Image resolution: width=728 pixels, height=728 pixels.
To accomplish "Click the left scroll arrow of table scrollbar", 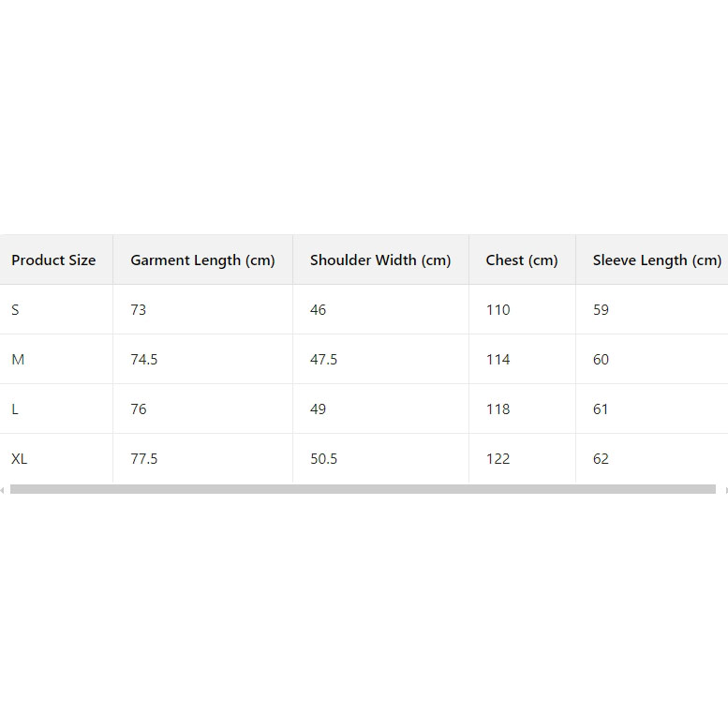I will (x=3, y=489).
